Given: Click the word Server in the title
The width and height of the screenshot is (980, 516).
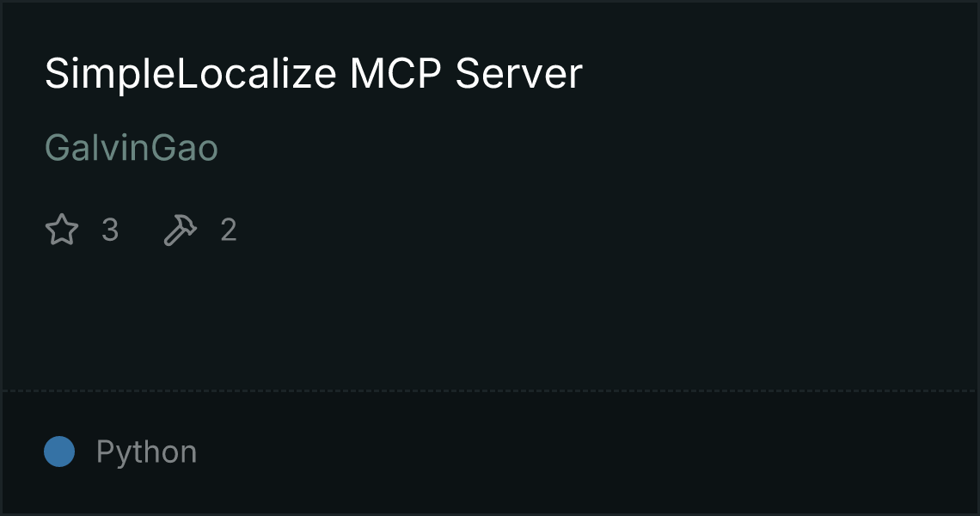Looking at the screenshot, I should [518, 74].
